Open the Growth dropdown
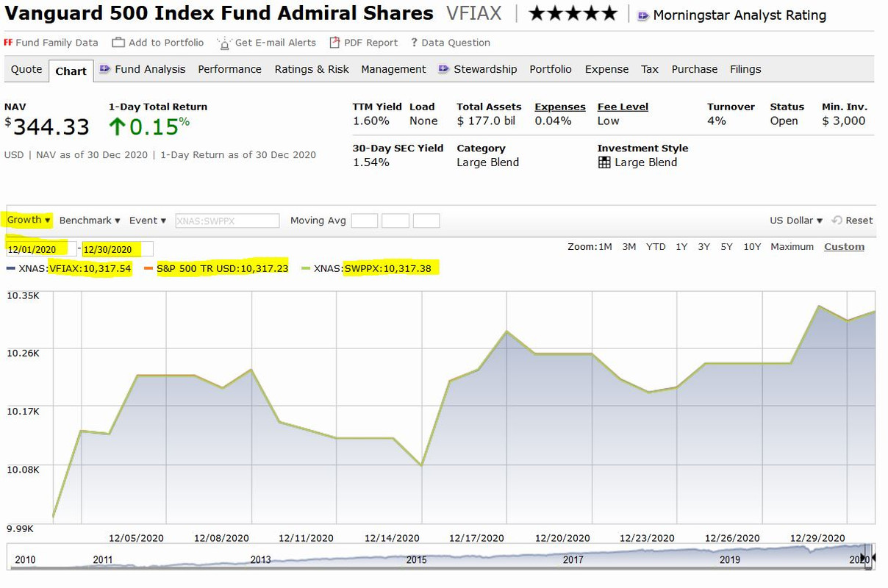This screenshot has width=888, height=588. click(x=26, y=220)
